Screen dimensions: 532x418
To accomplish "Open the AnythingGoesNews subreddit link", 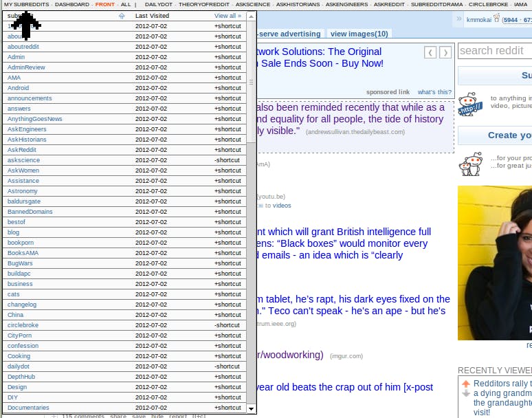I will pos(34,119).
